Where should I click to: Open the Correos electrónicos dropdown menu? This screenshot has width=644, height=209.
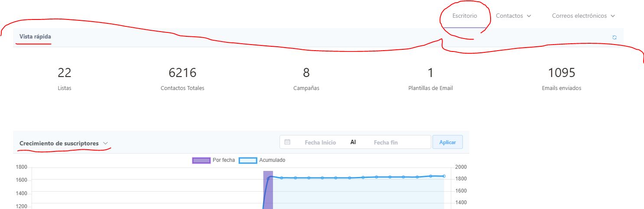point(583,16)
